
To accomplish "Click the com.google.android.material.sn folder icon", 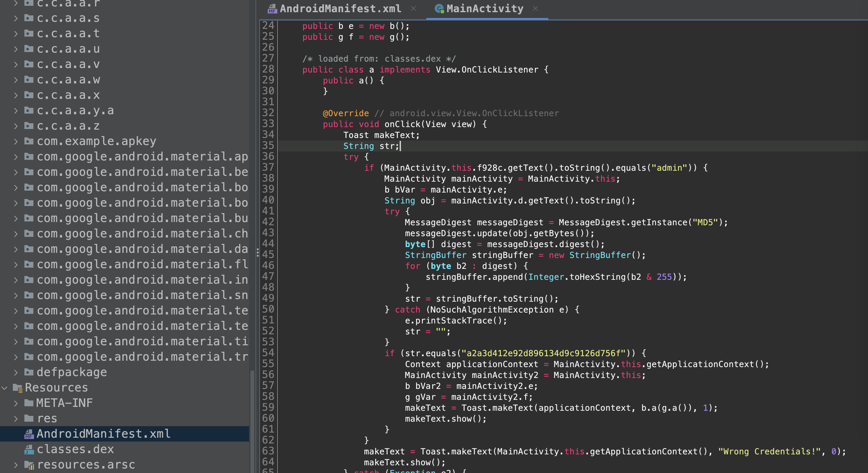I will 29,295.
